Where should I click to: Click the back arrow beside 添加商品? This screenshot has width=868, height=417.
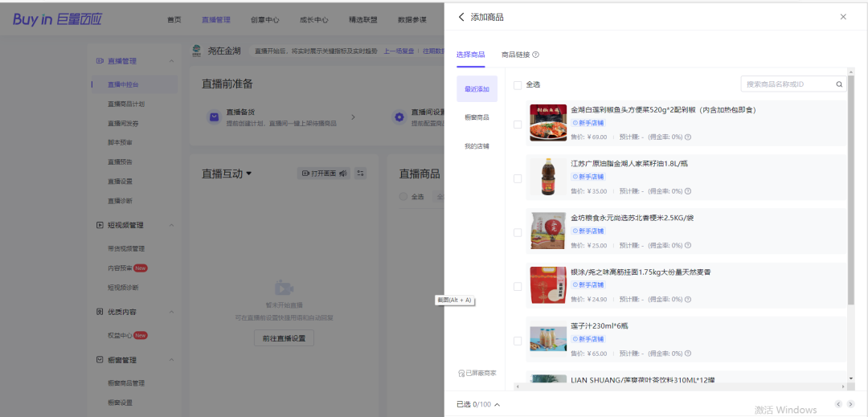(x=461, y=17)
